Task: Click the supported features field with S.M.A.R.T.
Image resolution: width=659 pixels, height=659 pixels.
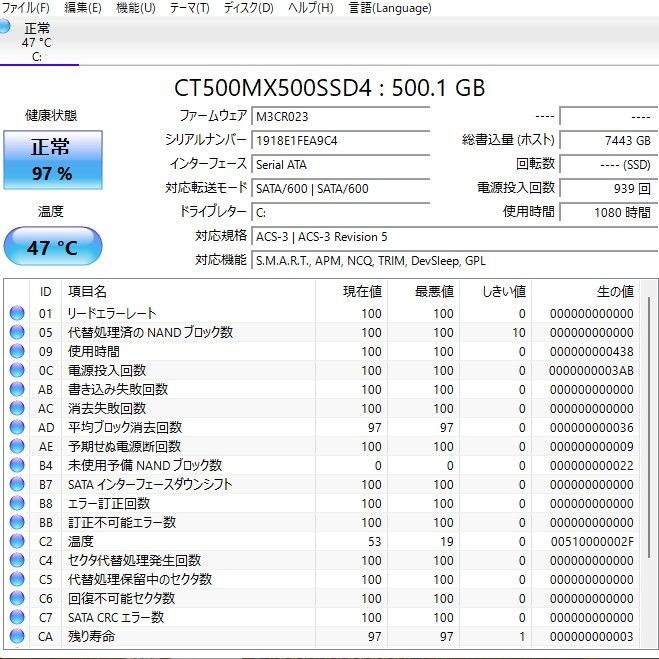Action: coord(454,261)
